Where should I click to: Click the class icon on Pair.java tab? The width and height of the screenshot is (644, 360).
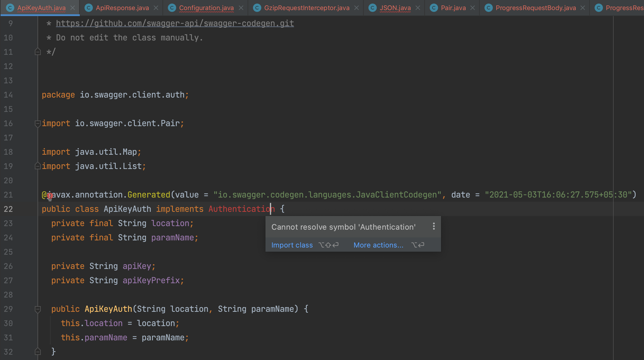tap(434, 8)
